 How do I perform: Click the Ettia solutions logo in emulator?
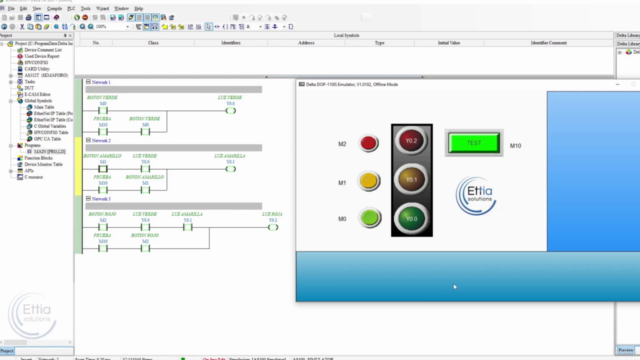coord(476,196)
